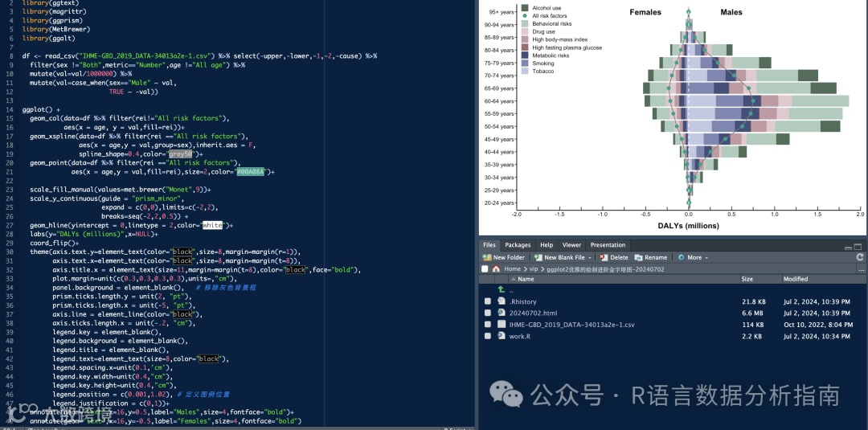Check the box for .Rhistory file

(488, 301)
